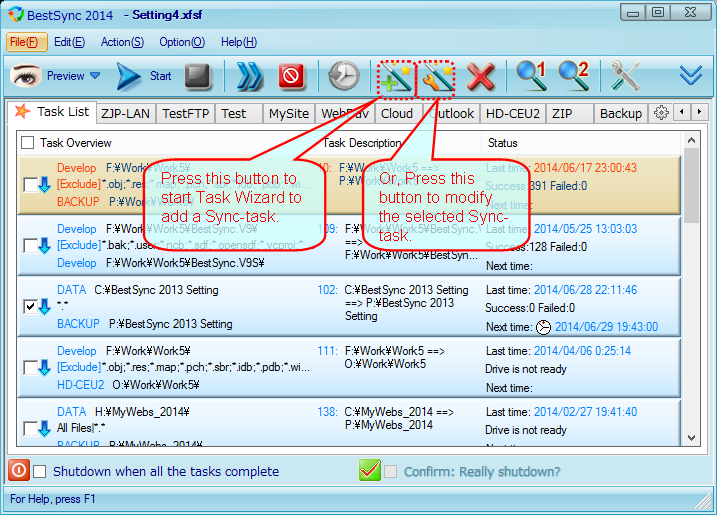
Task: Uncheck the BestSync 2013 Setting task
Action: coord(30,306)
